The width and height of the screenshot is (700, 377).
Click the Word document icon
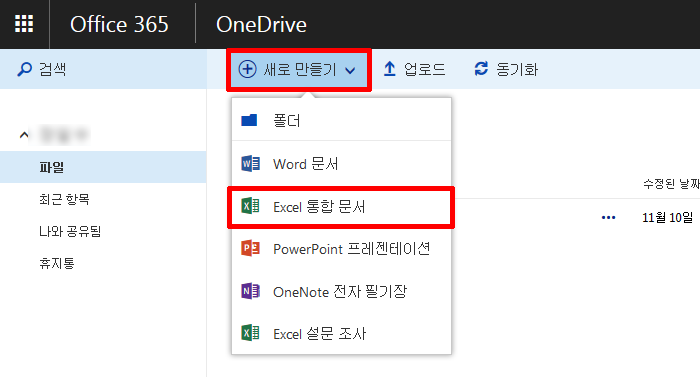click(x=250, y=163)
